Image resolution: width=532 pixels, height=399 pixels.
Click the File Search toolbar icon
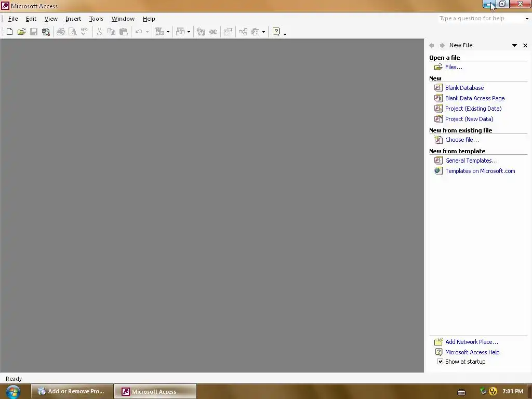click(46, 32)
